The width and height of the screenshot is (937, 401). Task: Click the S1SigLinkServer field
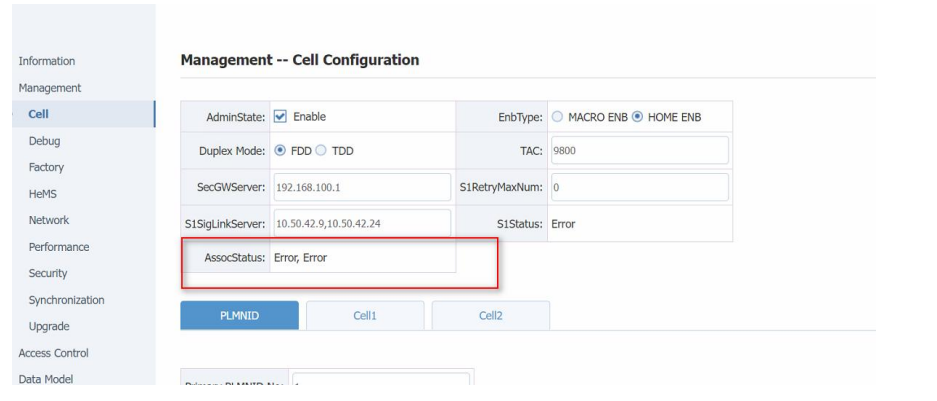[361, 223]
